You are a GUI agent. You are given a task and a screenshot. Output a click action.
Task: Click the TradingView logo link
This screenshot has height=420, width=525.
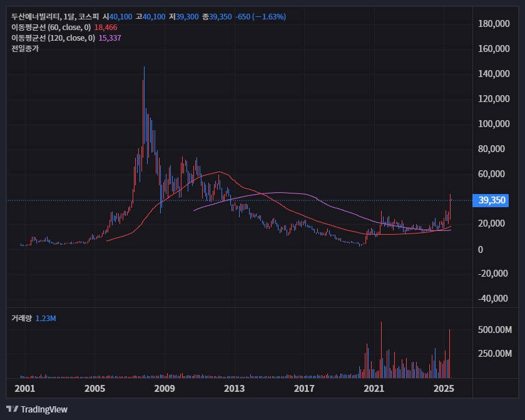click(x=37, y=409)
